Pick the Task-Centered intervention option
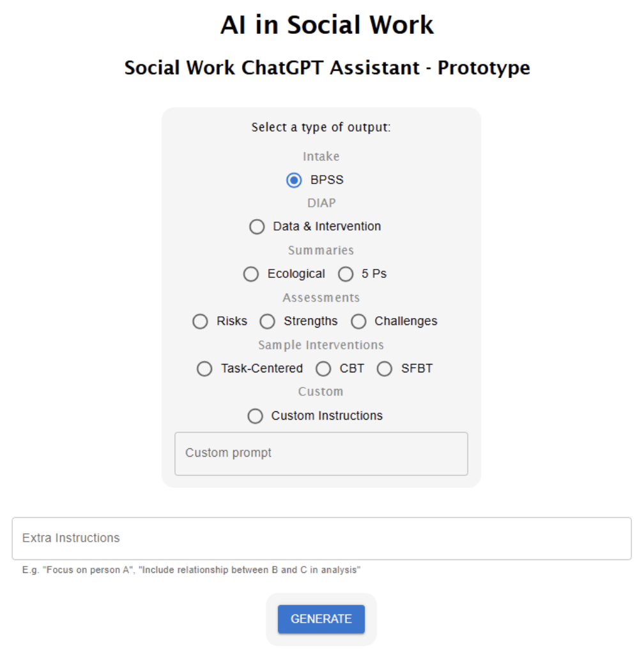644x654 pixels. [204, 369]
